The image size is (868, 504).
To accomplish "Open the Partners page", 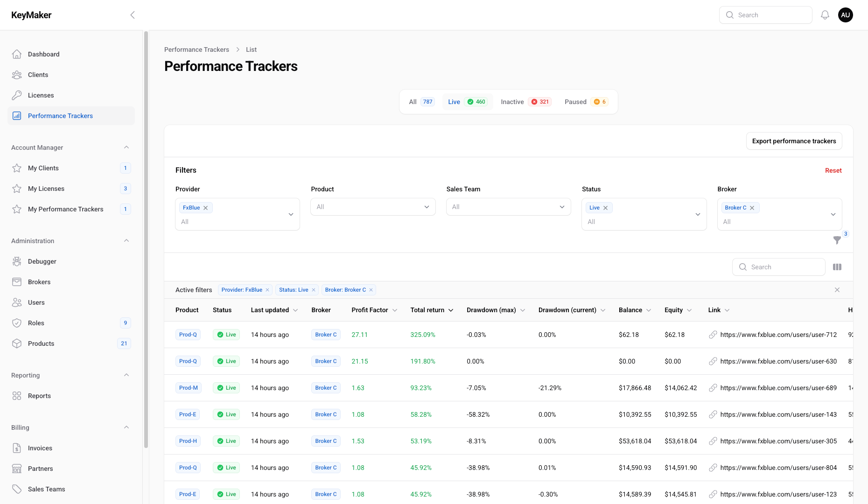I will coord(71,469).
